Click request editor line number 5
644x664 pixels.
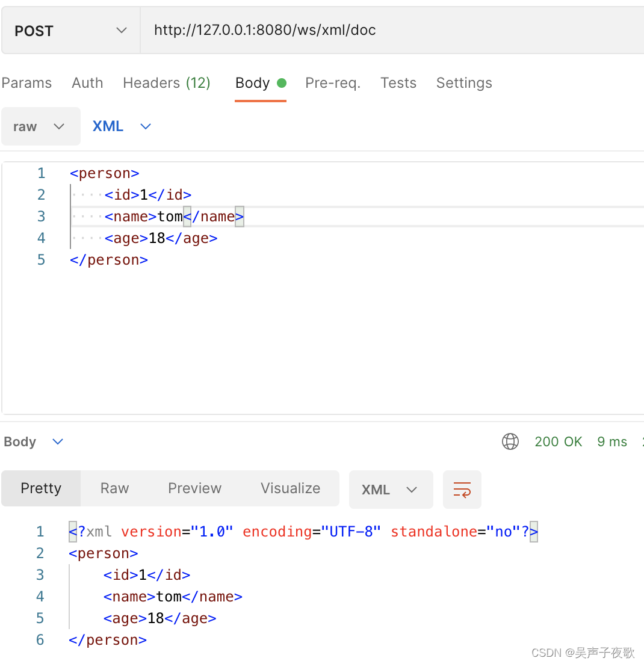pyautogui.click(x=41, y=260)
